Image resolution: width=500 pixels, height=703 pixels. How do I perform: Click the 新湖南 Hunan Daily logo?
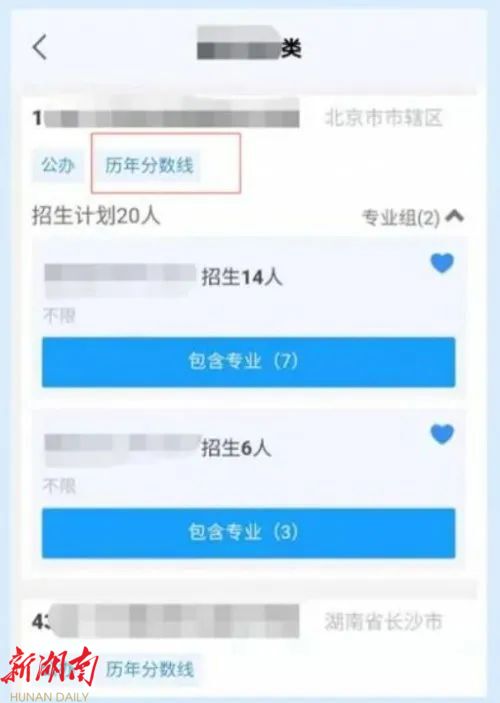pyautogui.click(x=48, y=674)
